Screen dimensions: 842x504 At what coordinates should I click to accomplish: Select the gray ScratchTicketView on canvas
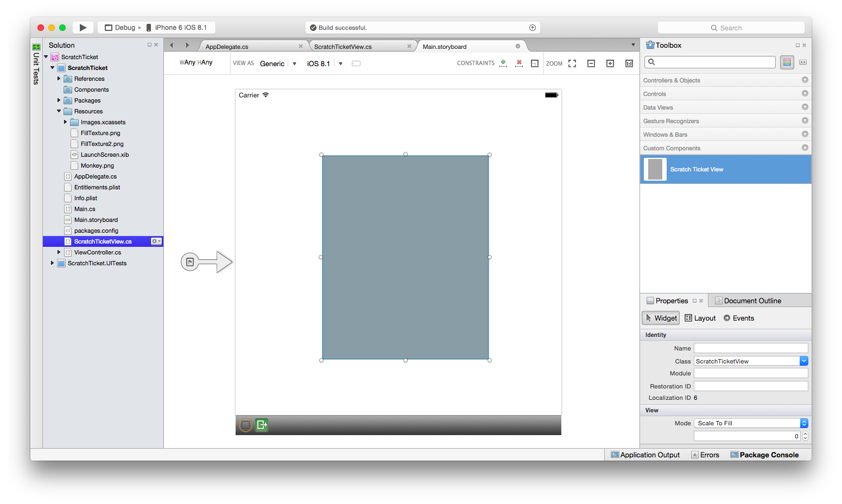click(406, 257)
